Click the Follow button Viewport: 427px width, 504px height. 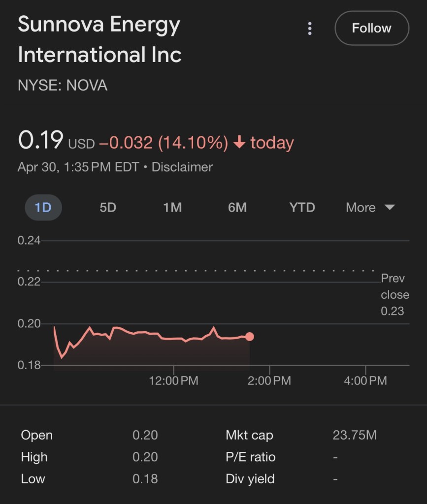click(x=371, y=28)
